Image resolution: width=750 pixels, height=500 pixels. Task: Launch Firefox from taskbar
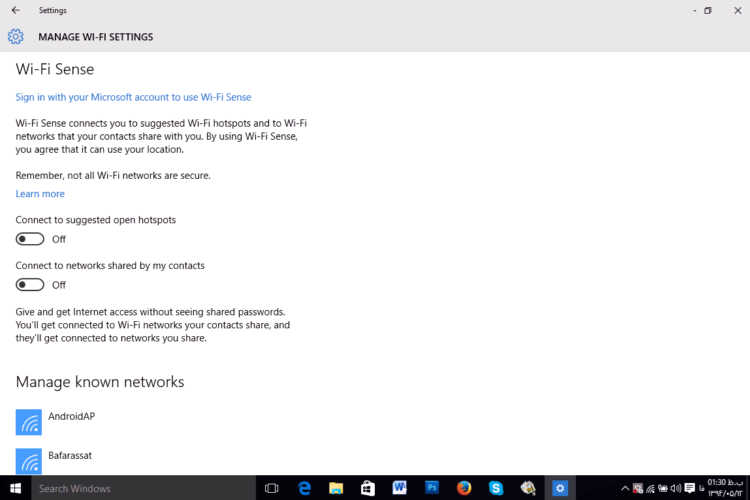pos(463,488)
